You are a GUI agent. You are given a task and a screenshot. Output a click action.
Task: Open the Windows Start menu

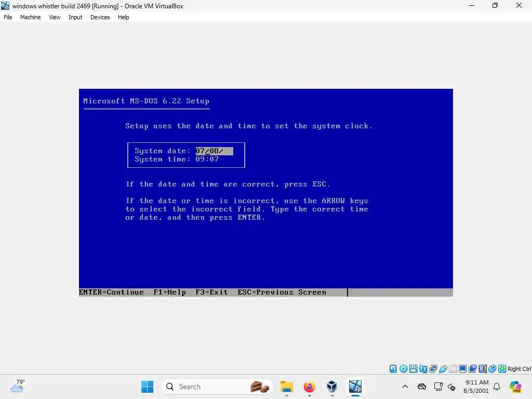(x=147, y=387)
